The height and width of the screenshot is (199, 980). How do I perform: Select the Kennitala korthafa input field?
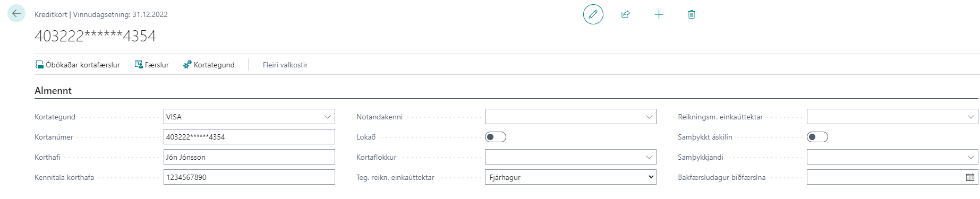249,177
